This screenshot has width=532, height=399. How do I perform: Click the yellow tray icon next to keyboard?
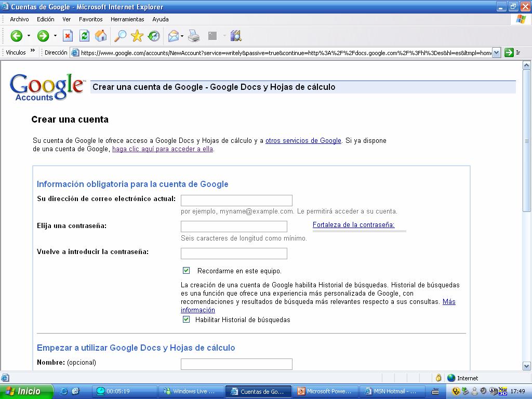coord(456,392)
